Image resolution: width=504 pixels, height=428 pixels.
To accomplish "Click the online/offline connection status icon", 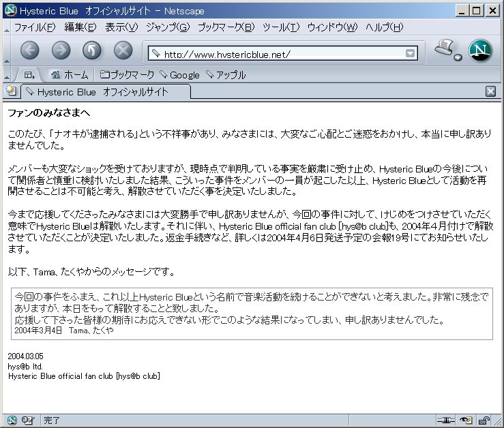I will (x=445, y=420).
